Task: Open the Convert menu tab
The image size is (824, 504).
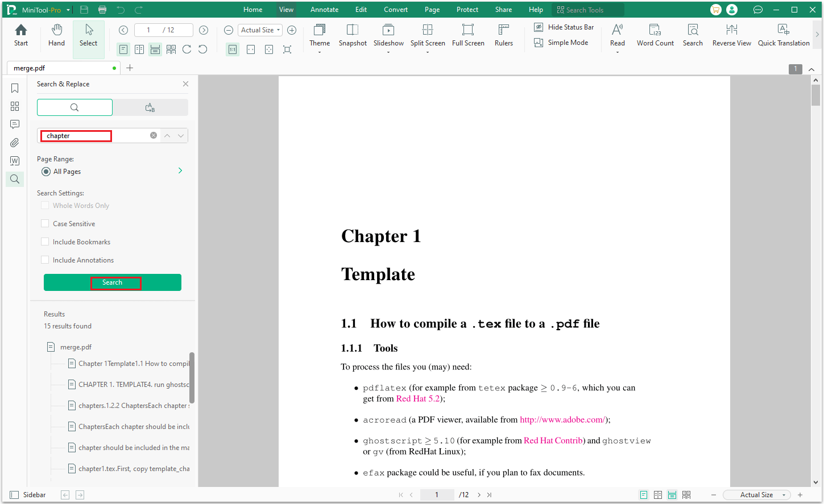Action: click(396, 10)
